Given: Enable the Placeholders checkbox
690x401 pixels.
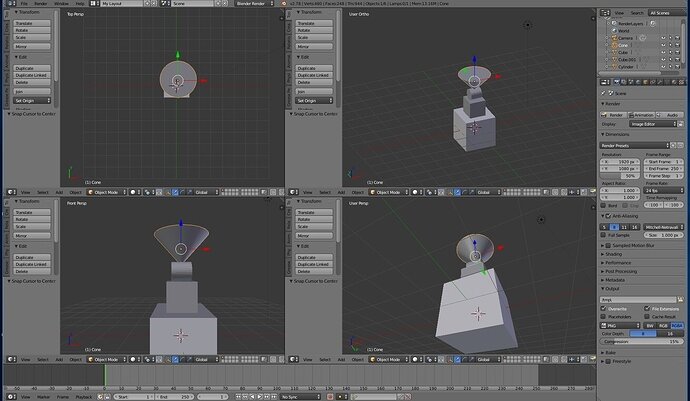Looking at the screenshot, I should pyautogui.click(x=604, y=316).
